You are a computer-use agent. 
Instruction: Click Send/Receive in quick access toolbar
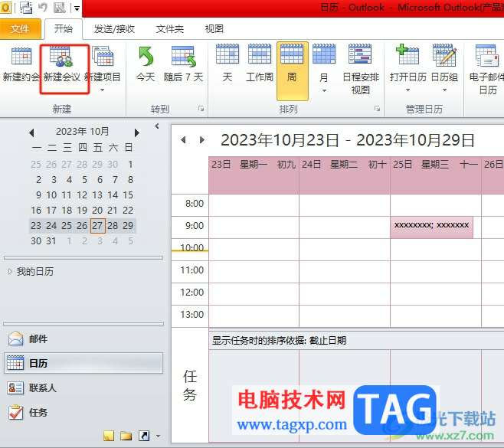pyautogui.click(x=26, y=8)
